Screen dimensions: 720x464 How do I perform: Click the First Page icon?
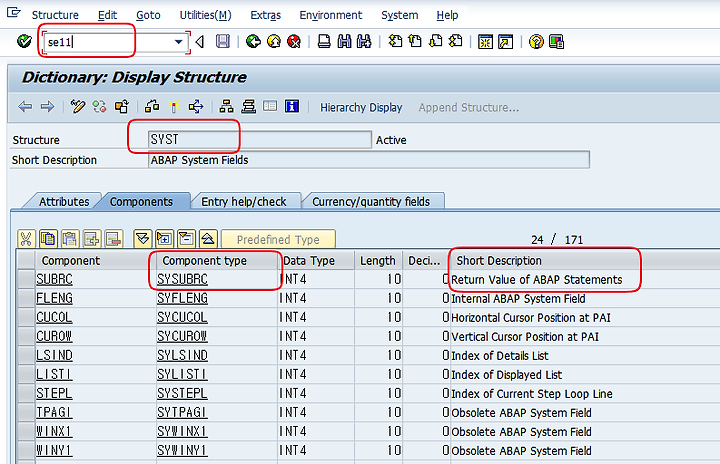[395, 42]
